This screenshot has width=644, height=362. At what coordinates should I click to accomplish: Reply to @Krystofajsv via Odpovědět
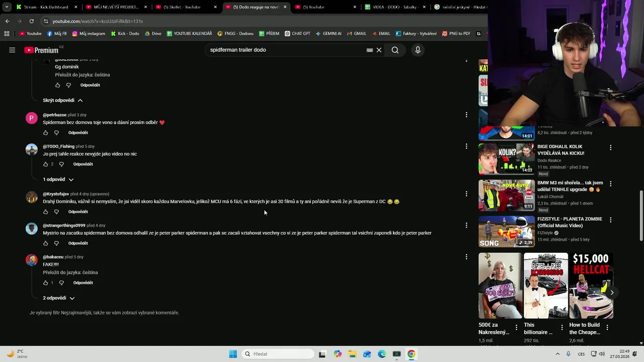pyautogui.click(x=78, y=212)
